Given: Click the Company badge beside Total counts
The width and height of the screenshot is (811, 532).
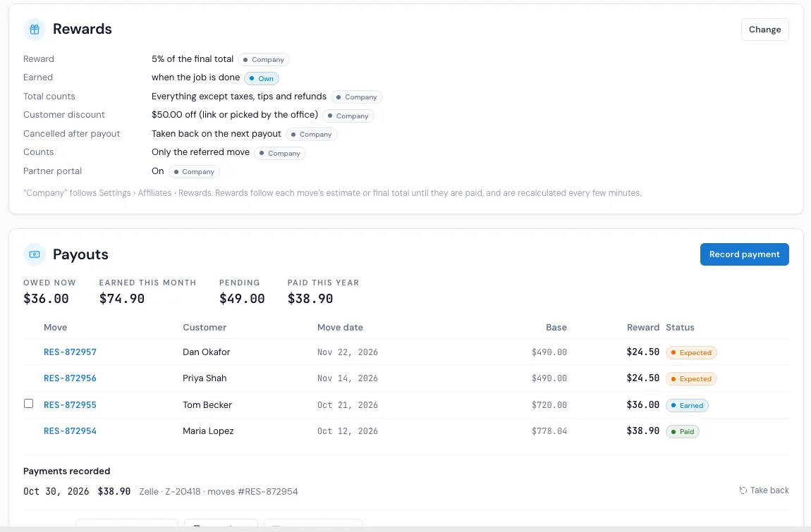Looking at the screenshot, I should (356, 97).
